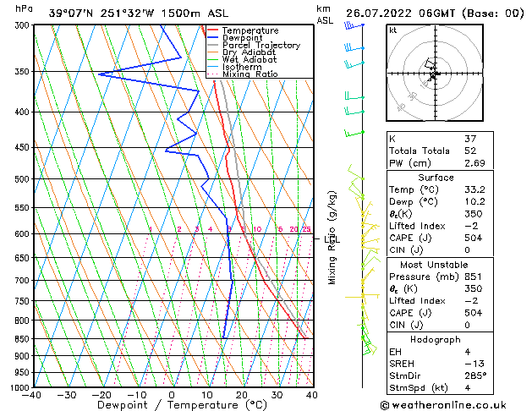Click the 'Wet Adiabat' legend entry
Viewport: 532px width, 411px height.
click(250, 60)
